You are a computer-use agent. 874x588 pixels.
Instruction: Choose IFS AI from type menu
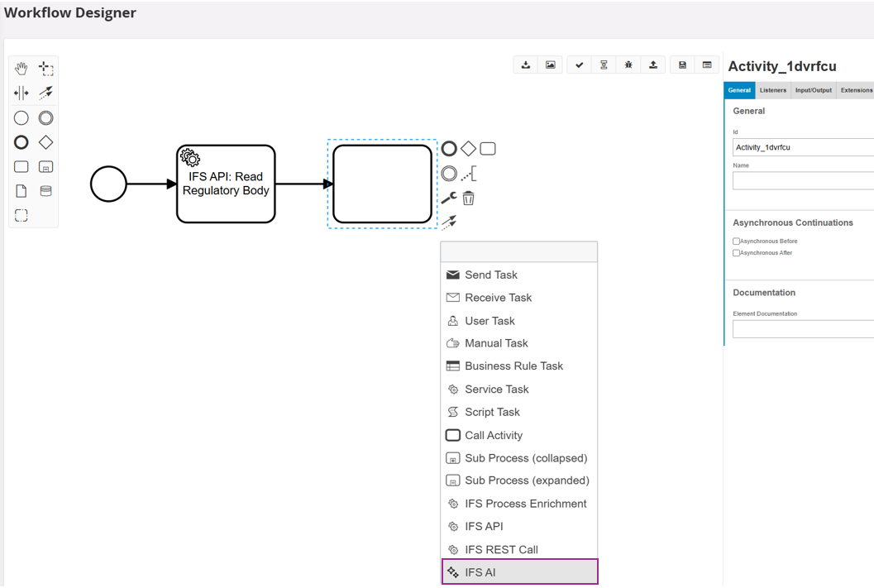(519, 571)
